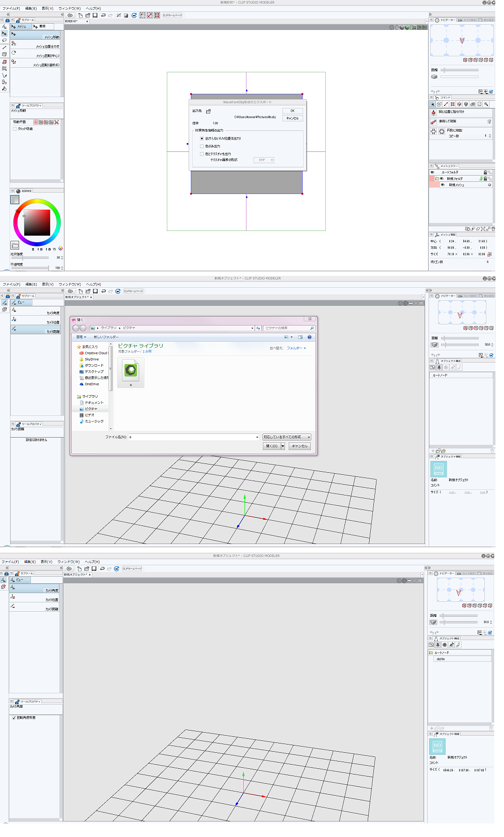Toggle visibility eye of ルートフォルダ
Image resolution: width=504 pixels, height=837 pixels.
432,173
